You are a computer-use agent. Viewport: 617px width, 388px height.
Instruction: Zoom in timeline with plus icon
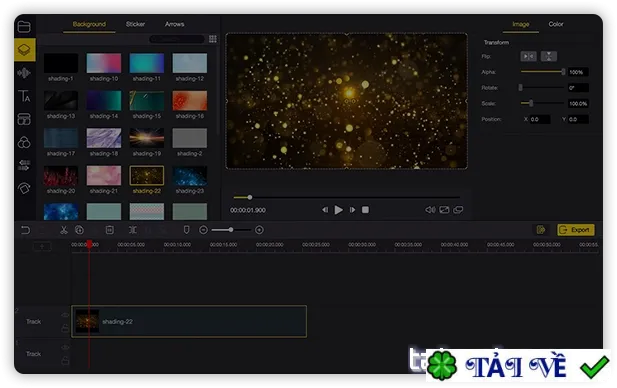pos(259,230)
